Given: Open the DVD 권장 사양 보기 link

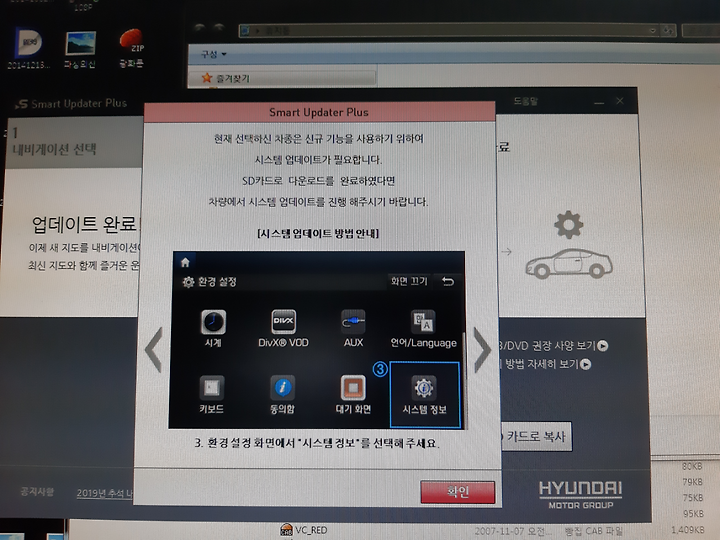Looking at the screenshot, I should pyautogui.click(x=554, y=345).
